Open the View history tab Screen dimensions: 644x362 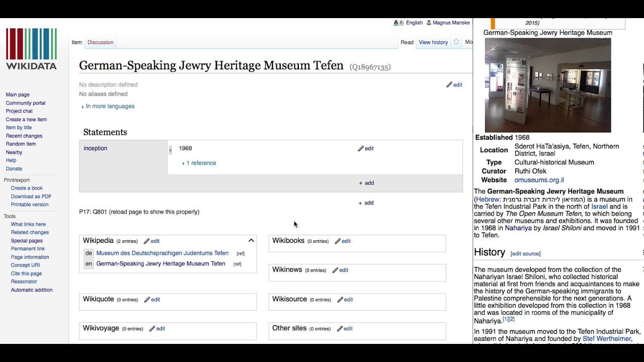(x=433, y=42)
